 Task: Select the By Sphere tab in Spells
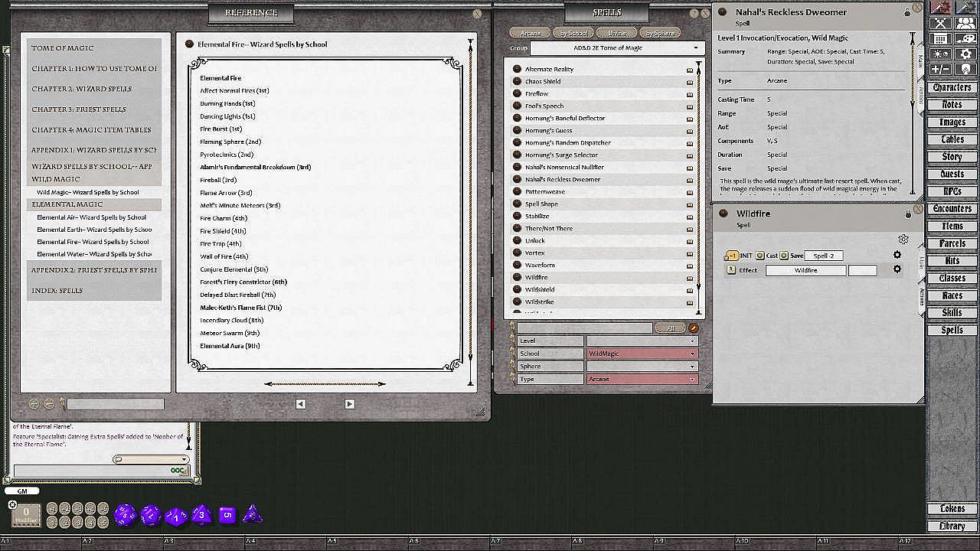pyautogui.click(x=659, y=33)
